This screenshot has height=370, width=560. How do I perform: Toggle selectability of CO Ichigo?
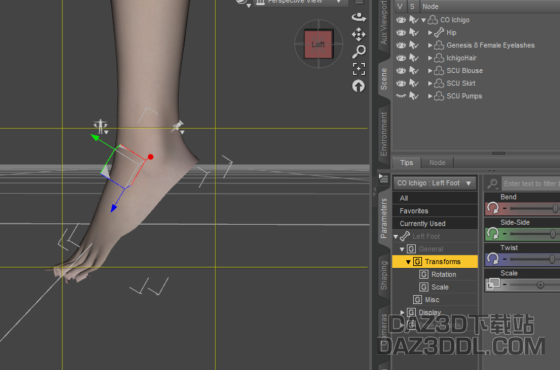[x=414, y=20]
